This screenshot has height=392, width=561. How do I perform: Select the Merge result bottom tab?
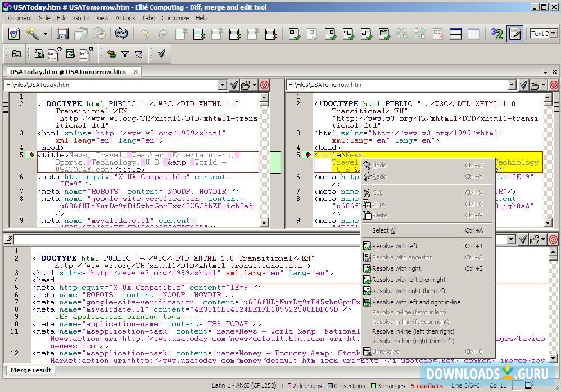click(x=31, y=370)
